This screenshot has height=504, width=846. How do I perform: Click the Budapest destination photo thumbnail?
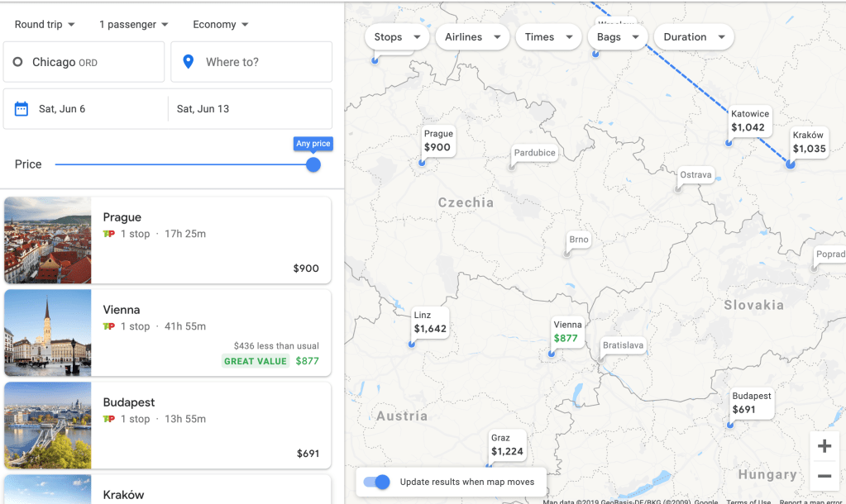click(x=48, y=426)
